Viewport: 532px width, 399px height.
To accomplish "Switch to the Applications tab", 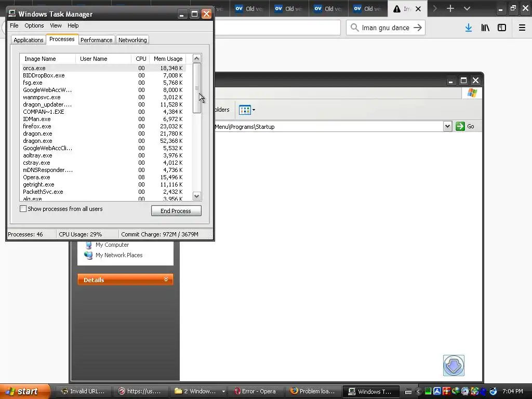I will 29,40.
